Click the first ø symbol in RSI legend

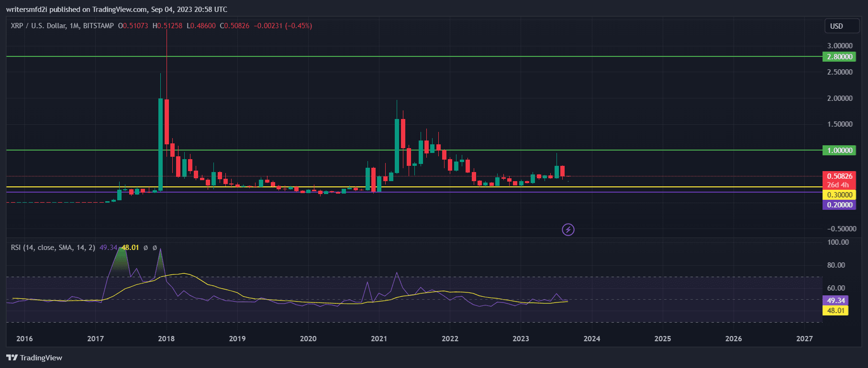coord(145,248)
